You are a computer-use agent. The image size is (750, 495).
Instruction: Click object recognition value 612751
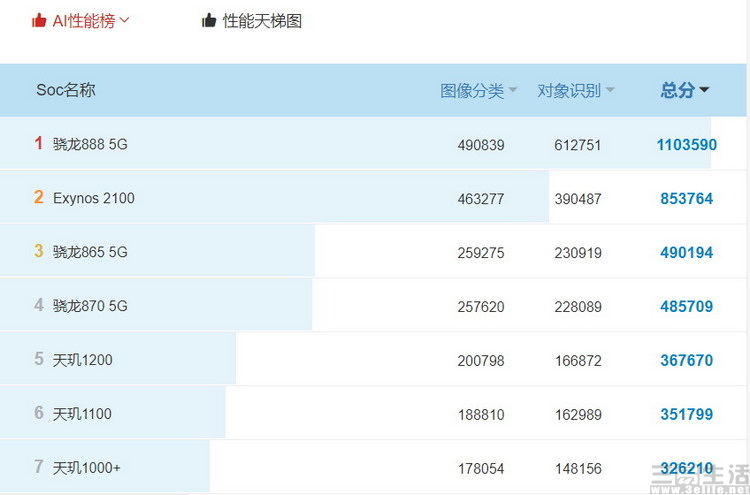pos(578,145)
